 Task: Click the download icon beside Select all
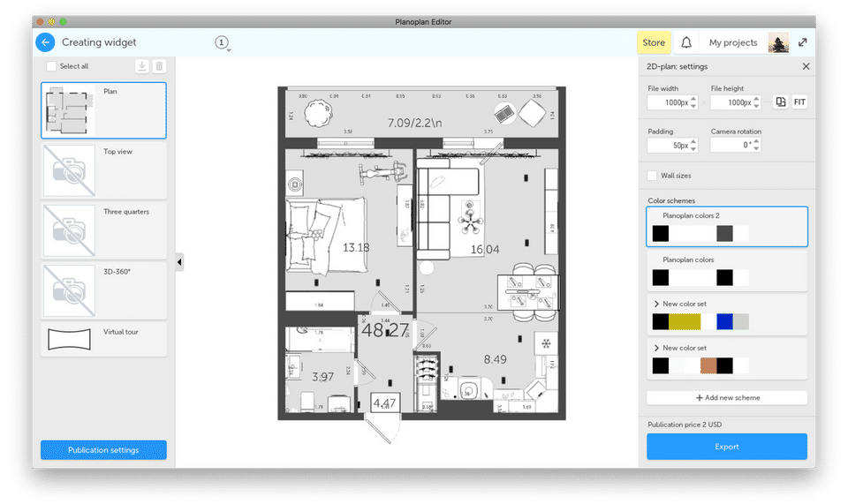[141, 66]
